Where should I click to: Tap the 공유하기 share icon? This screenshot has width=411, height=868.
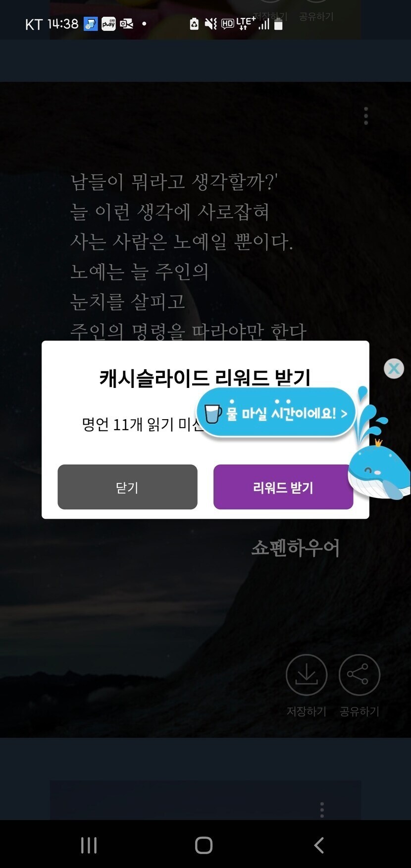(x=359, y=675)
